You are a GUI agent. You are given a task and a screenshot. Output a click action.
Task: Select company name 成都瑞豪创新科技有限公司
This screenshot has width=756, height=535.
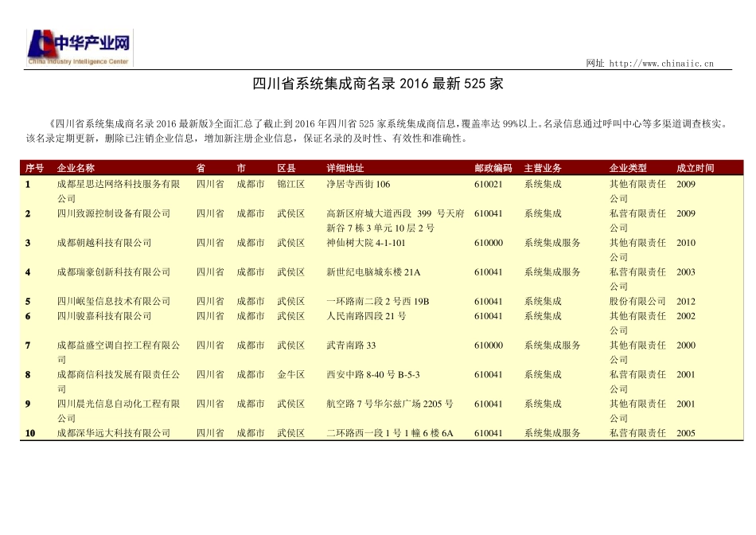[113, 272]
